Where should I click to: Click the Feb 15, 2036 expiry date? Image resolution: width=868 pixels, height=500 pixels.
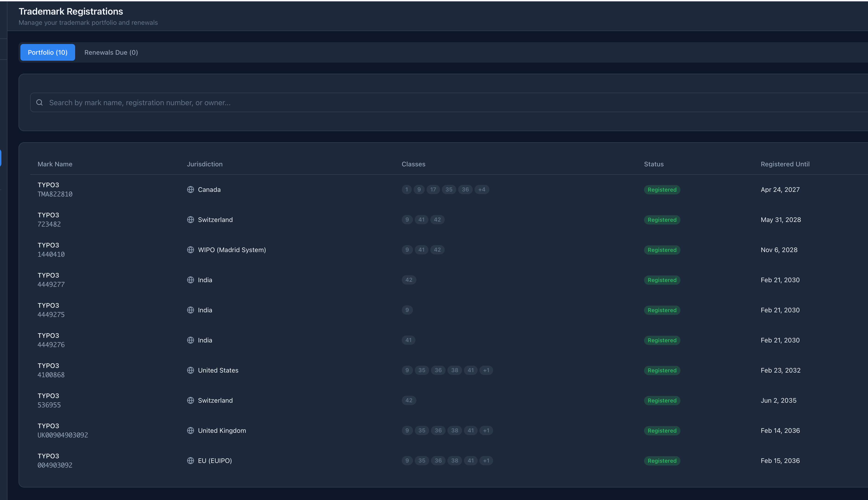tap(780, 461)
